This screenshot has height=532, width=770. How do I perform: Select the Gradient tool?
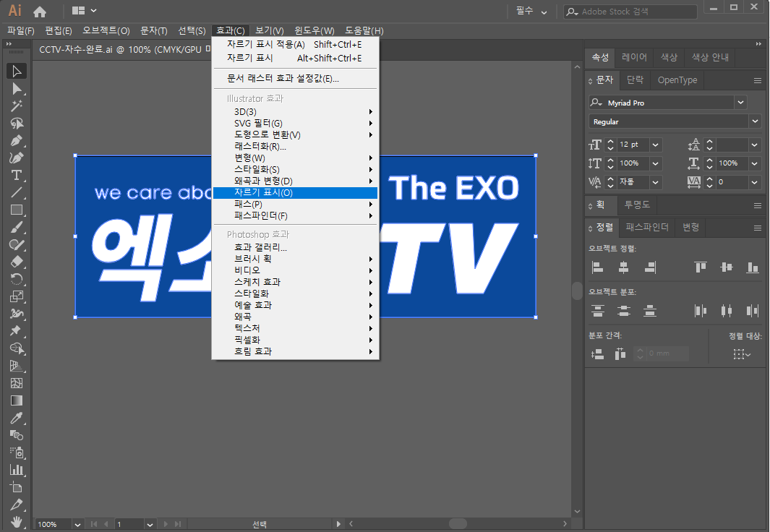tap(16, 400)
